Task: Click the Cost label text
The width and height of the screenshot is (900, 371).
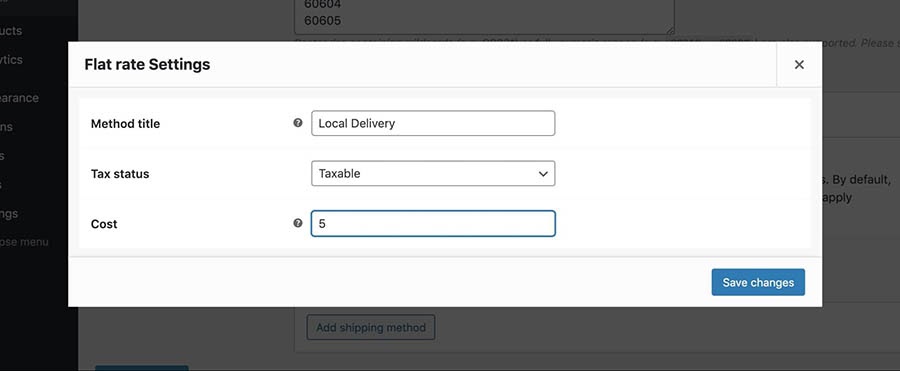Action: pyautogui.click(x=104, y=224)
